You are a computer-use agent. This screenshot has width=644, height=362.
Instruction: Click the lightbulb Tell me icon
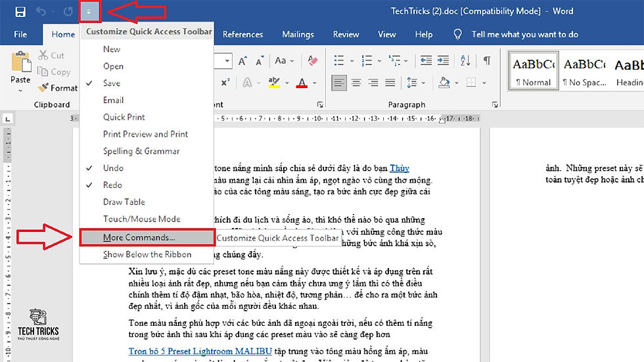(x=457, y=34)
